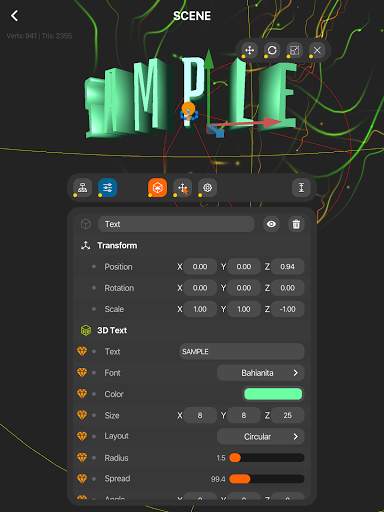384x512 pixels.
Task: Toggle keyframe dot beside Rotation
Action: 94,288
